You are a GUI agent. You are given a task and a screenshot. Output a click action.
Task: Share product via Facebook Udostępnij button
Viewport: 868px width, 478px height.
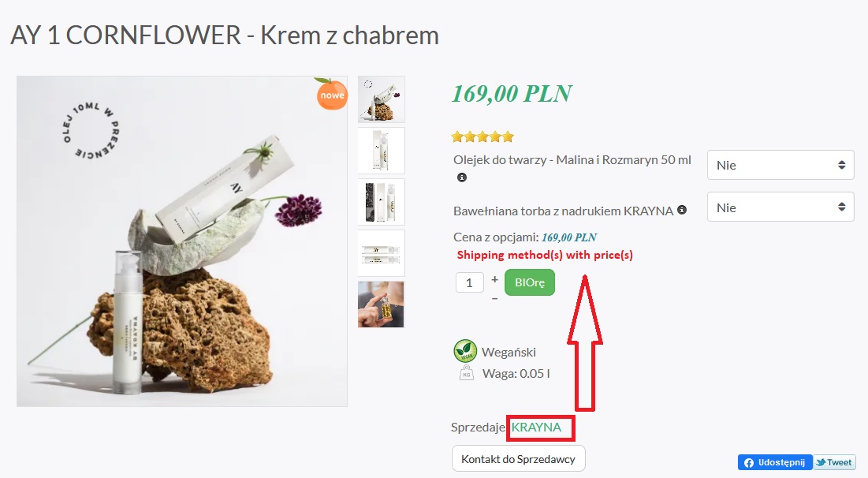[775, 462]
